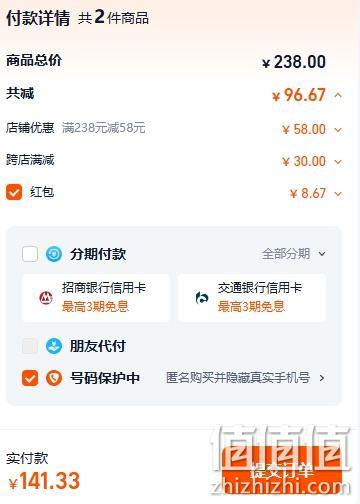Open the 号码保护中 arrow for details
The image size is (360, 504).
322,378
